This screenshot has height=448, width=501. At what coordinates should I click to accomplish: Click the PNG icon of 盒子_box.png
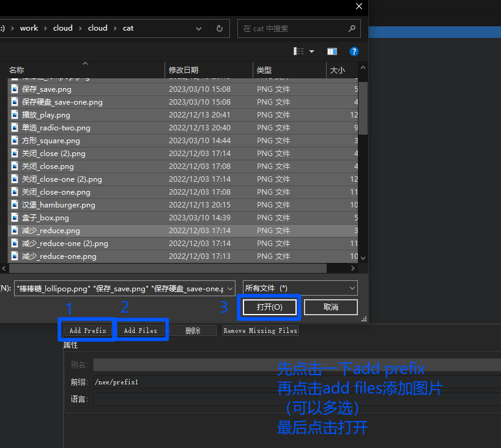15,217
